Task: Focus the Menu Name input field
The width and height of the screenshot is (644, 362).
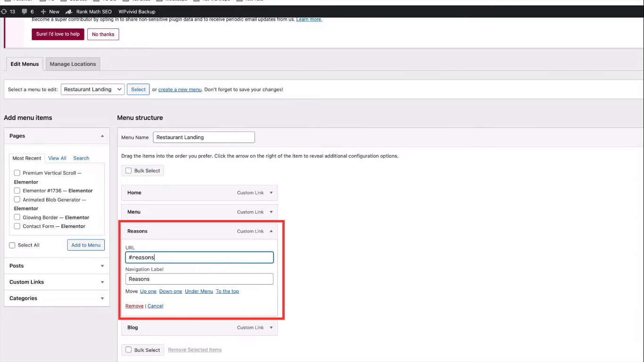Action: tap(204, 137)
